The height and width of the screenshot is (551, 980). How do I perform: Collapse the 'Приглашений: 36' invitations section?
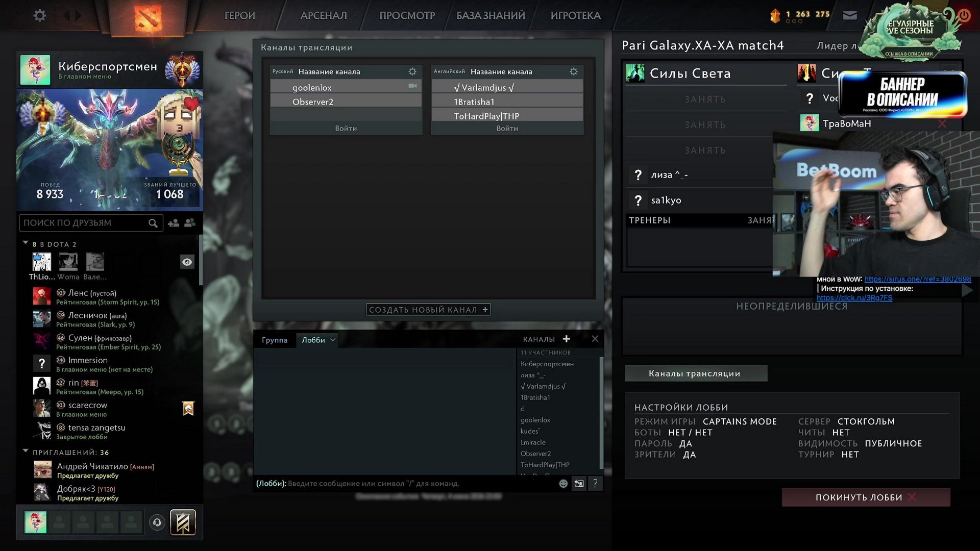(26, 452)
